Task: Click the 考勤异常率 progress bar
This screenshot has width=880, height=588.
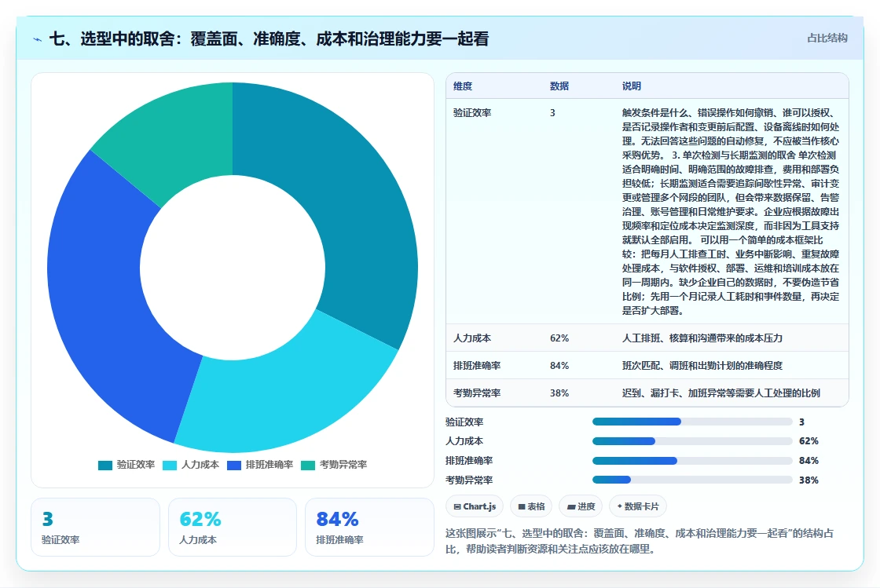Action: pos(692,480)
